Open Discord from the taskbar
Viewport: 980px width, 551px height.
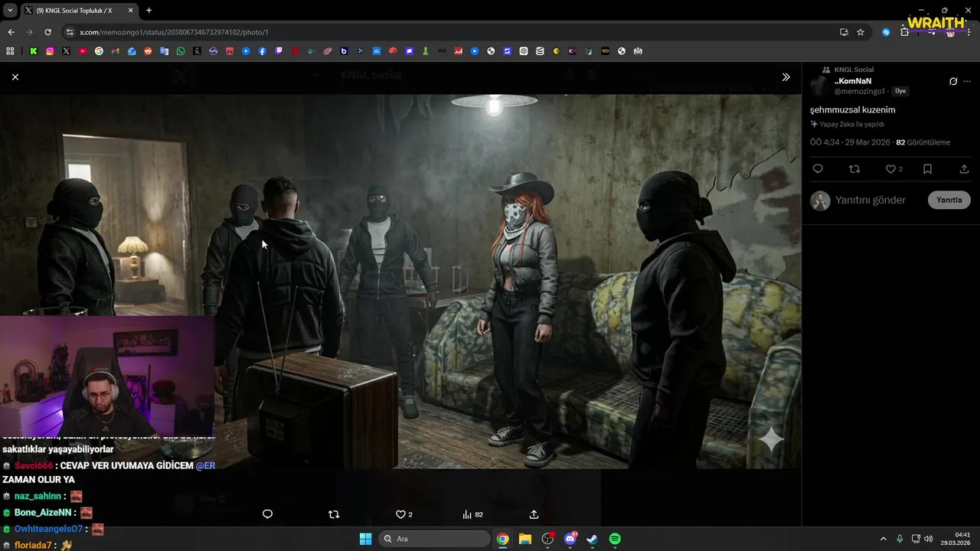[570, 539]
